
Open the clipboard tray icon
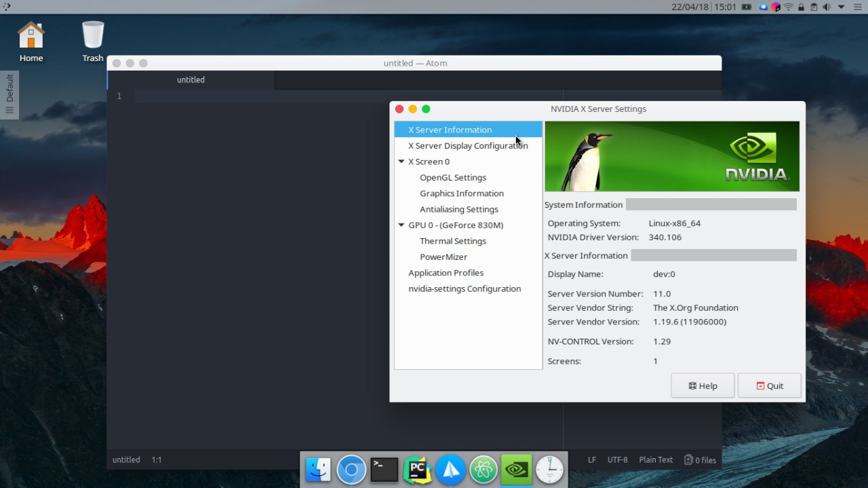814,7
